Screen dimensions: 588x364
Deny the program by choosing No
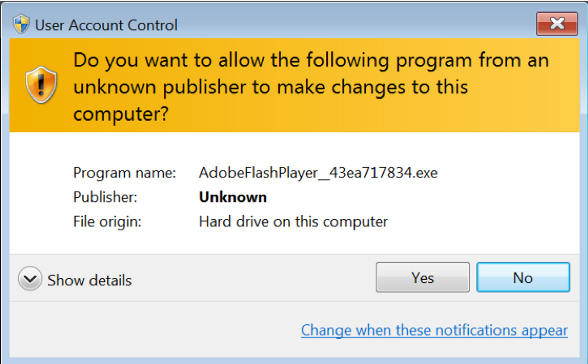(x=523, y=277)
